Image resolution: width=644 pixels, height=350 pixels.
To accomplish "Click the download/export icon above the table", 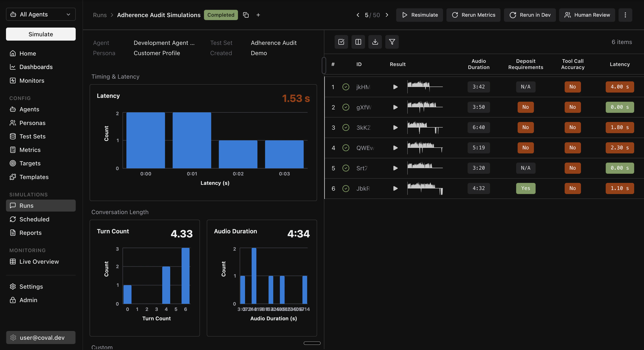I will point(375,42).
